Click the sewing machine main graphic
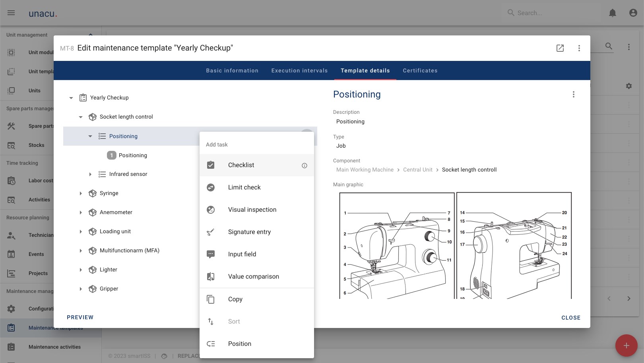 pyautogui.click(x=456, y=245)
